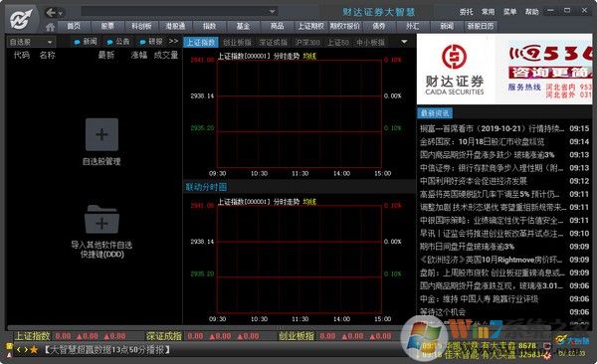Image resolution: width=597 pixels, height=364 pixels.
Task: Open news 金砖国家：10月18日股汇市收盘综览
Action: click(x=482, y=141)
